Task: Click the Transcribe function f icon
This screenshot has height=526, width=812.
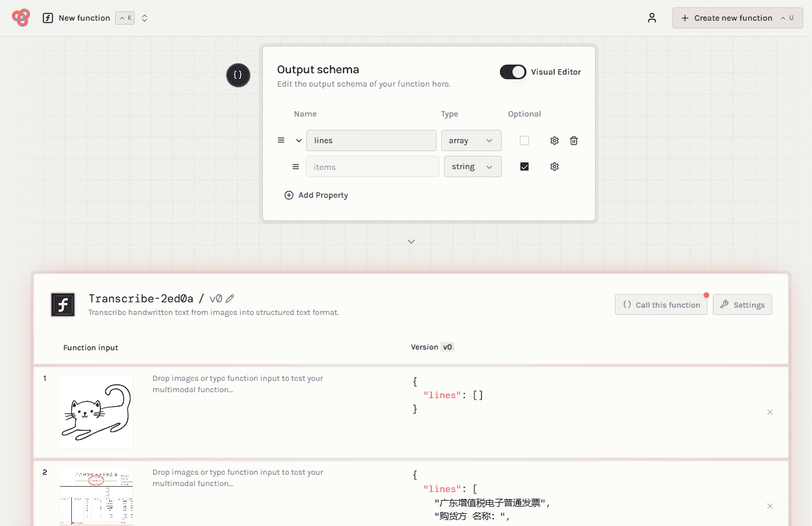Action: click(x=63, y=305)
